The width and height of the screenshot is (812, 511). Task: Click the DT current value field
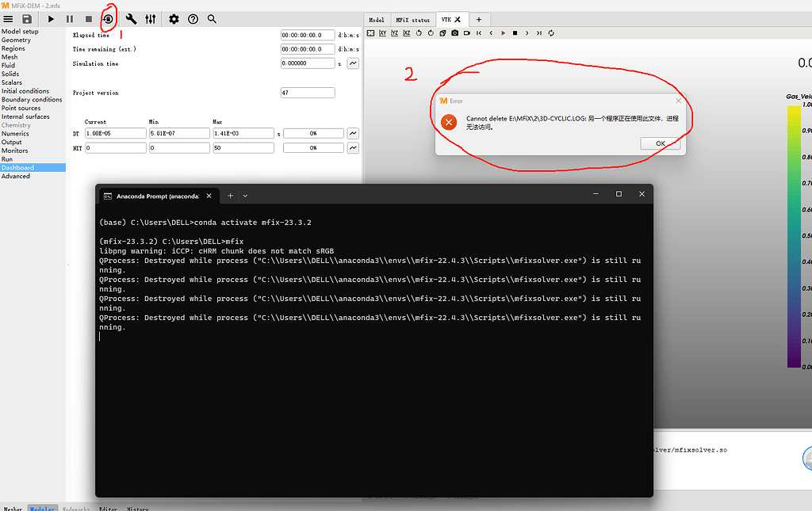click(116, 133)
